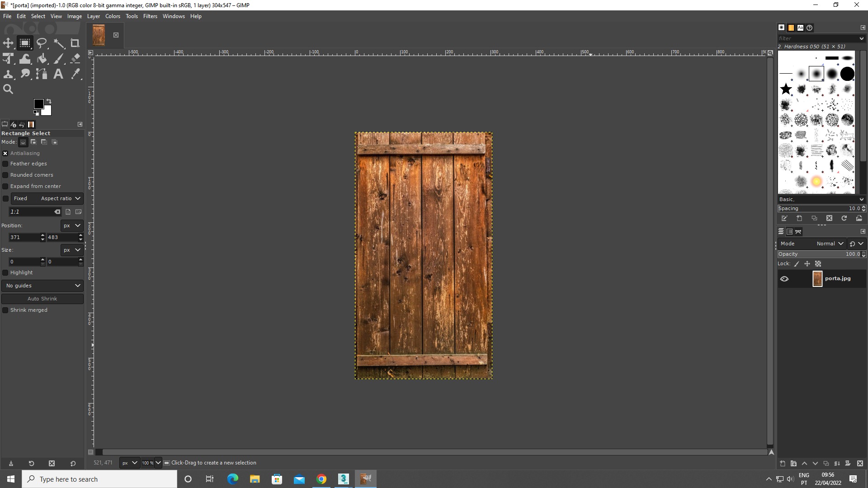Screen dimensions: 868x488
Task: Select the Color Picker eyedropper tool
Action: [x=75, y=74]
